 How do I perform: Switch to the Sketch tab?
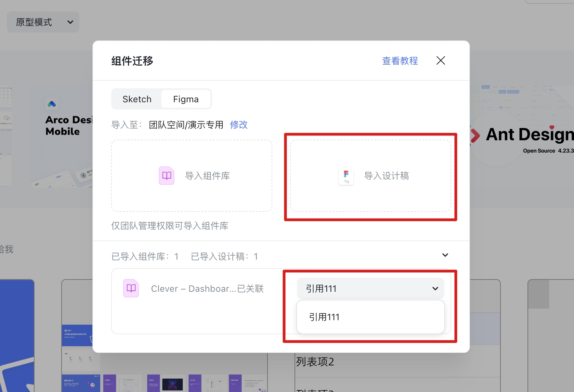coord(137,99)
